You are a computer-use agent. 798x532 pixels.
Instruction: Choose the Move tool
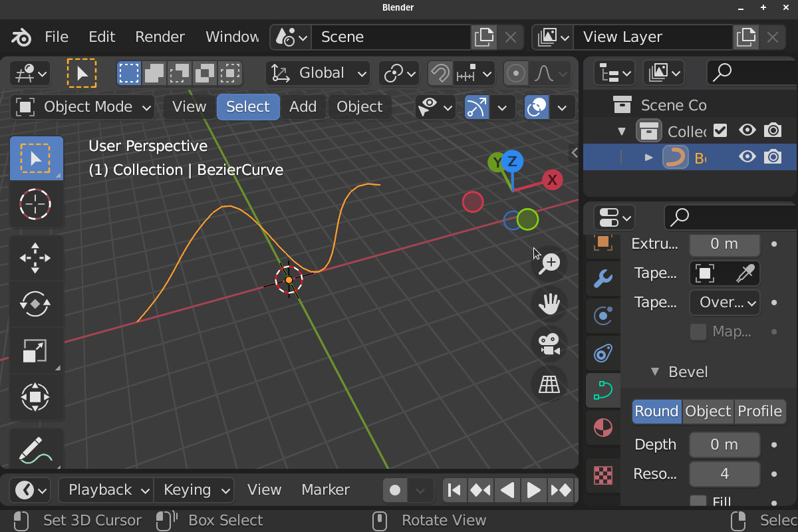(37, 258)
